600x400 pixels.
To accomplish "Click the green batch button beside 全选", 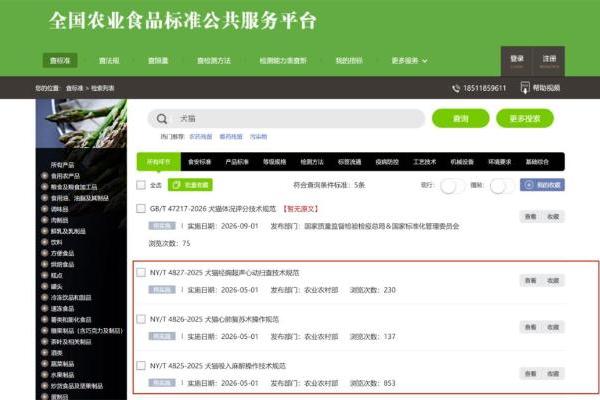I will [x=190, y=185].
